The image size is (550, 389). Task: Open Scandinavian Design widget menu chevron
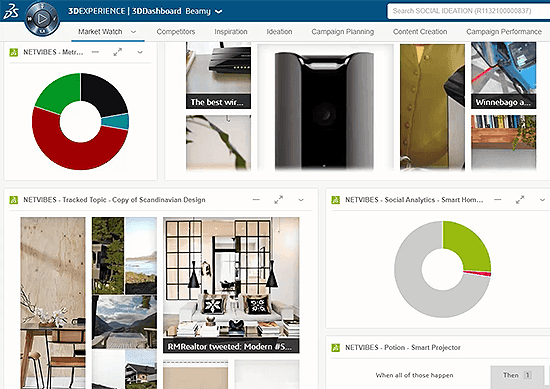[x=301, y=200]
